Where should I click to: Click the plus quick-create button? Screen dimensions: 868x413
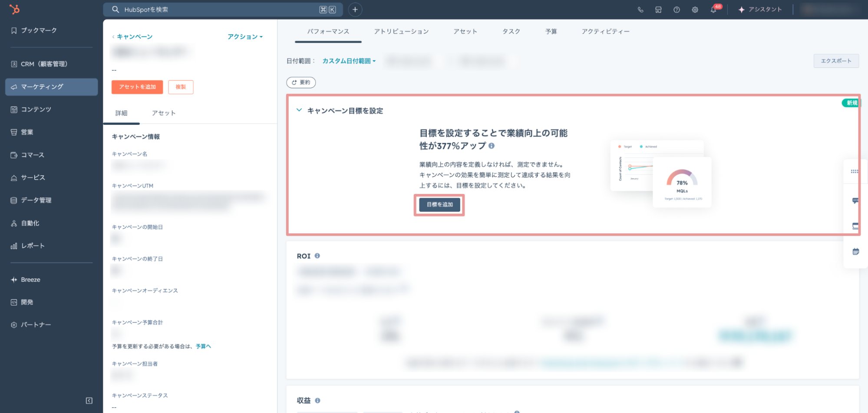355,10
